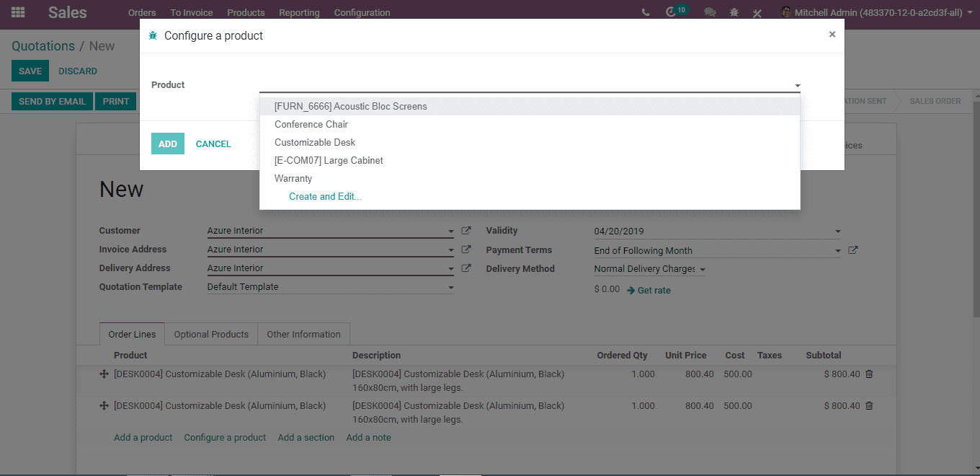Screen dimensions: 980x476
Task: Expand the Product dropdown arrow in the dialog
Action: (797, 86)
